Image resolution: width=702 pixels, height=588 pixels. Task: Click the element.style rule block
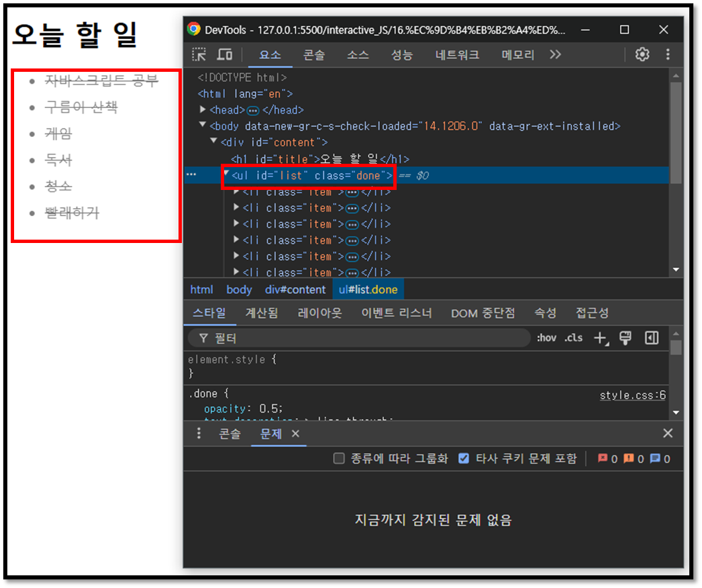[426, 366]
